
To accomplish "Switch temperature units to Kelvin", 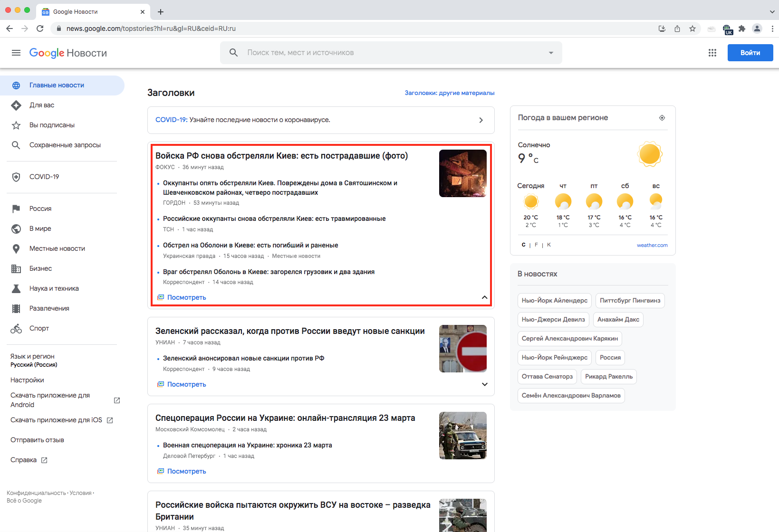I will coord(549,245).
